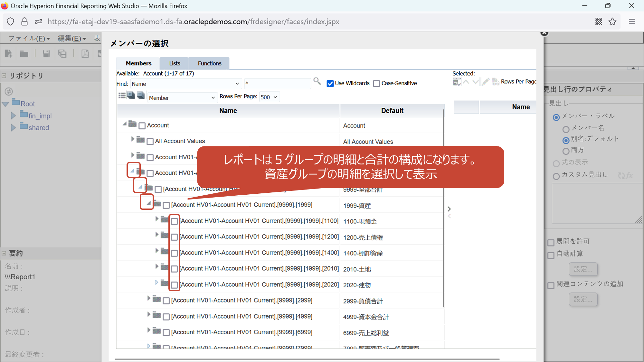This screenshot has height=362, width=644.
Task: Click the collapse-all rows minus icon
Action: [x=141, y=95]
